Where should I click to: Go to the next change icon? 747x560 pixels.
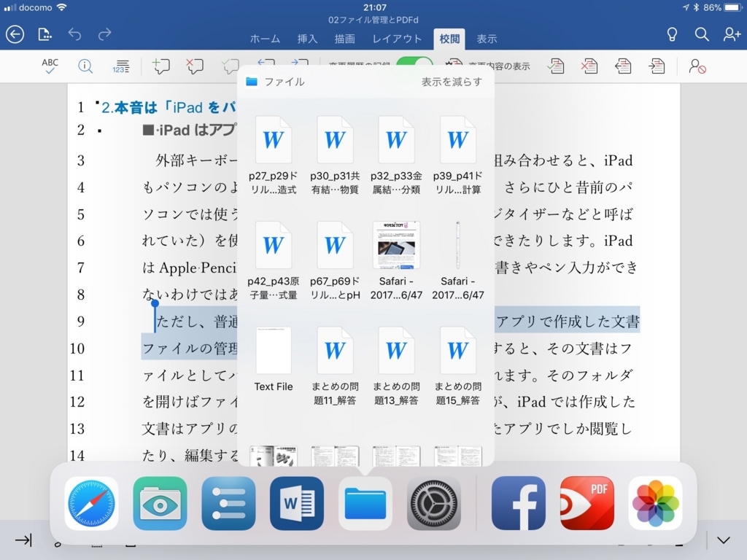pos(657,66)
